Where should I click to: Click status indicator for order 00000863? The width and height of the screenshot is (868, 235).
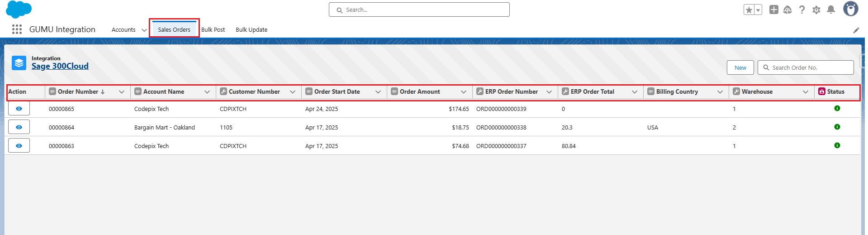(x=837, y=145)
